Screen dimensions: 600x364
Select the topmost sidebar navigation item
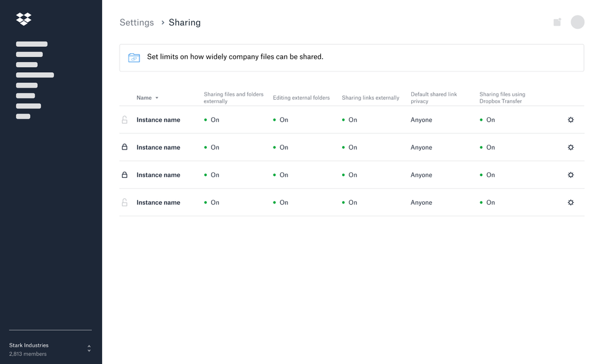(31, 44)
